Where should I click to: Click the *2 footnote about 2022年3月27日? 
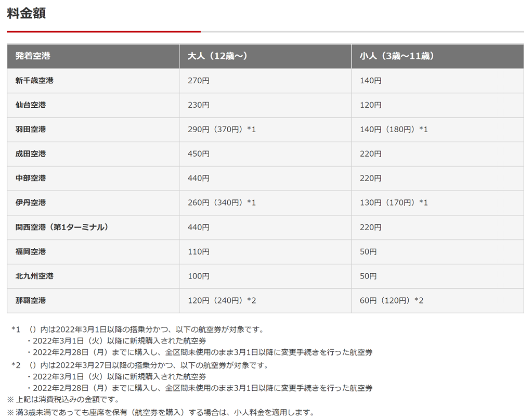pyautogui.click(x=140, y=365)
